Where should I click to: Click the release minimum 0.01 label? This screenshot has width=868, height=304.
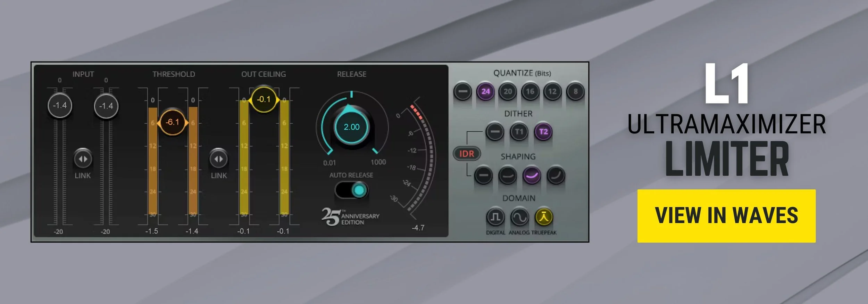329,163
